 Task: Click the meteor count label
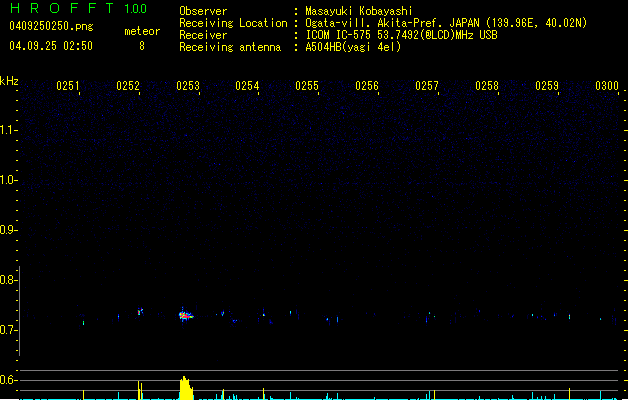142,31
